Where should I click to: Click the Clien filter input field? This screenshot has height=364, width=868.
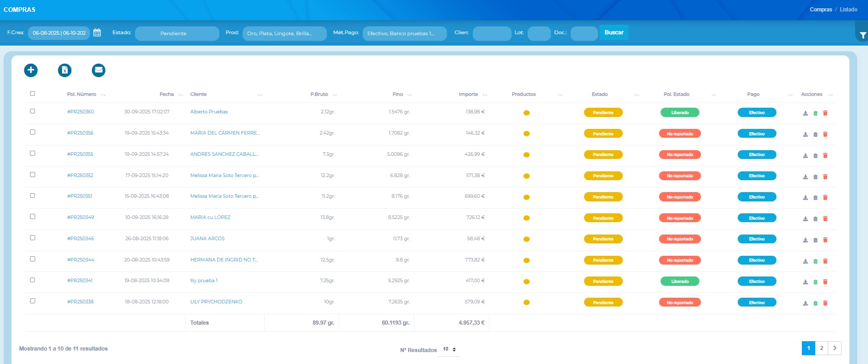pyautogui.click(x=491, y=33)
